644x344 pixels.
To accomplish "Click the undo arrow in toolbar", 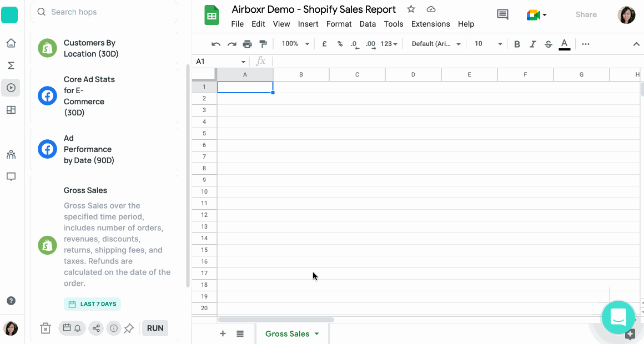I will pyautogui.click(x=216, y=44).
